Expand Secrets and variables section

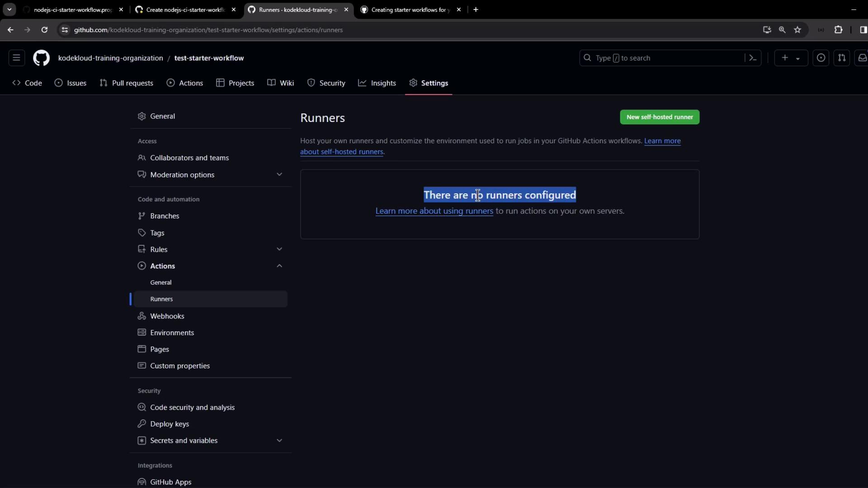pos(279,441)
